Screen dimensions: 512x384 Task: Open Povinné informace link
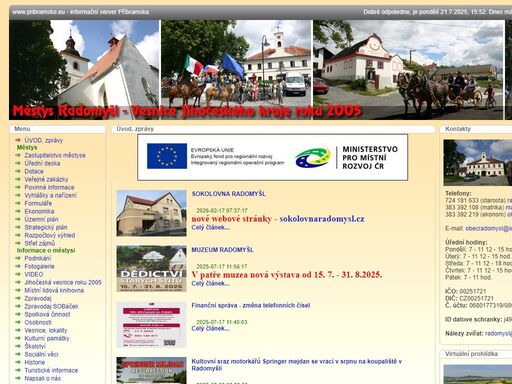[49, 187]
